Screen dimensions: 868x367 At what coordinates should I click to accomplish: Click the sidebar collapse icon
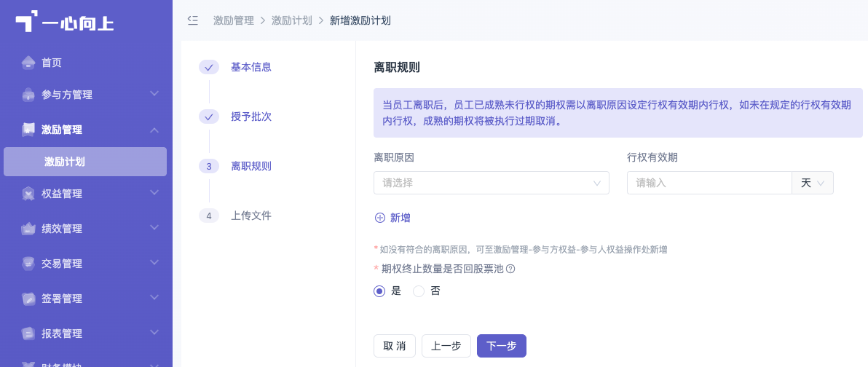coord(193,20)
